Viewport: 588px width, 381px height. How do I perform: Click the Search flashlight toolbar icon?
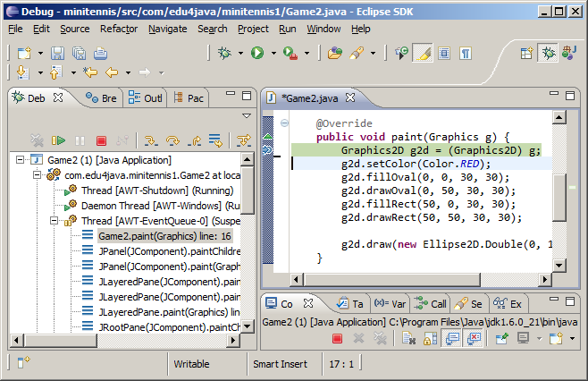pos(357,53)
